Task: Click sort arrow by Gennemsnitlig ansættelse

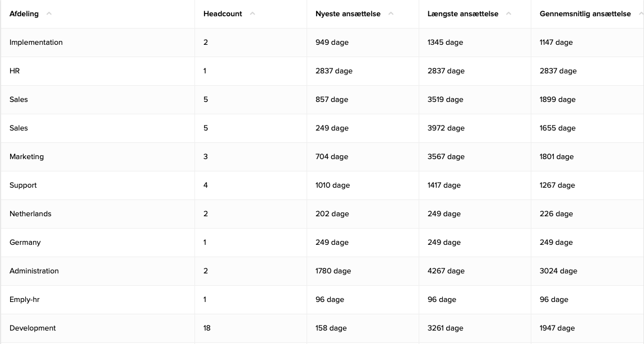Action: coord(640,14)
